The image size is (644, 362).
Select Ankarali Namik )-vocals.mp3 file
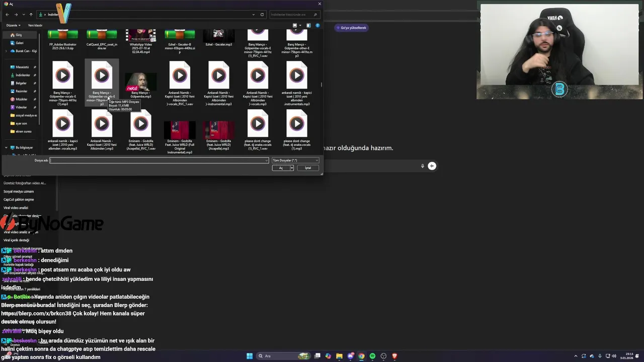(258, 83)
